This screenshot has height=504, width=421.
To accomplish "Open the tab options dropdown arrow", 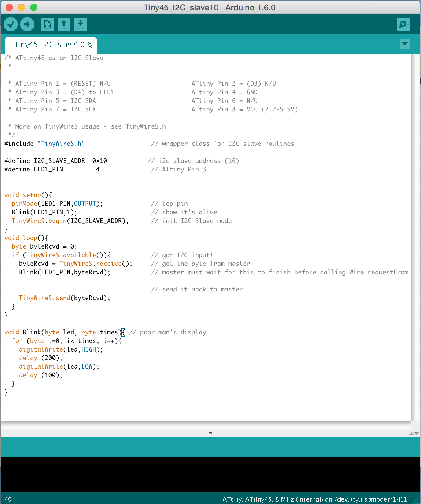I will click(x=405, y=44).
